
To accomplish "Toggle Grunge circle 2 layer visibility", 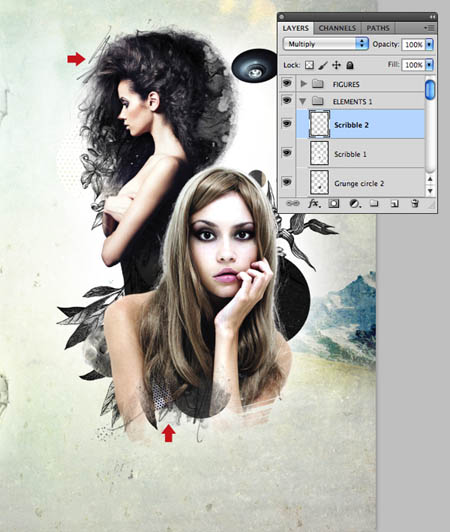I will [287, 182].
